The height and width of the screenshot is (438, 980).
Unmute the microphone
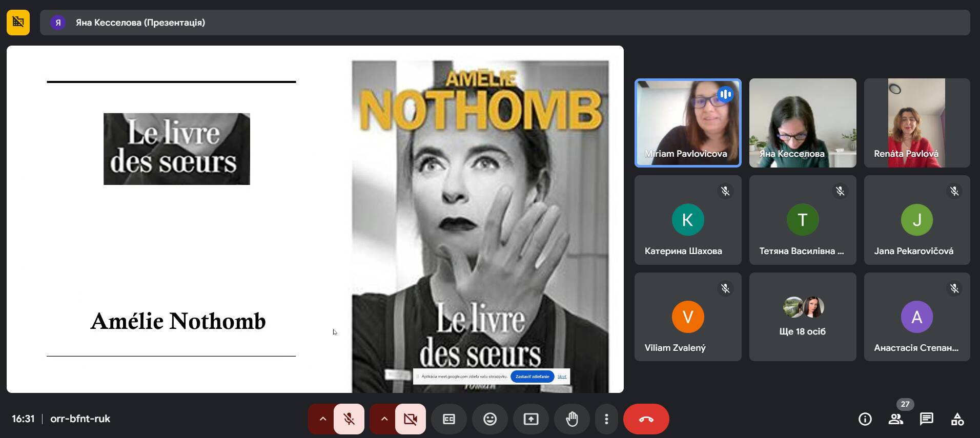[x=349, y=419]
